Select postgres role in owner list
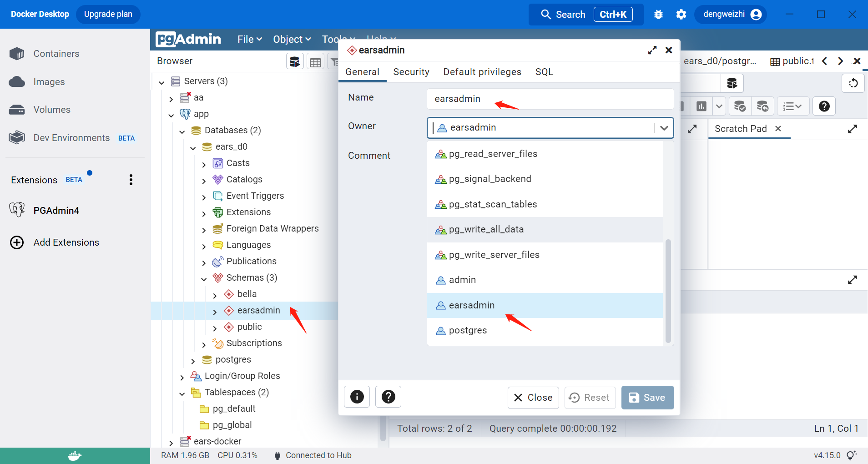 [x=545, y=331]
